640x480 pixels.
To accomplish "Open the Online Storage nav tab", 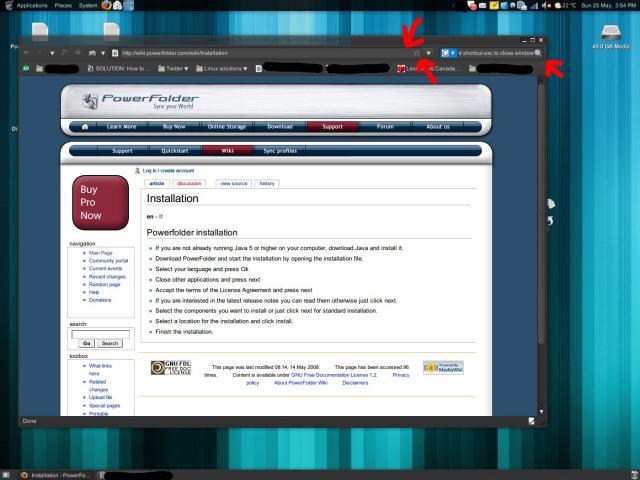I will [x=227, y=127].
